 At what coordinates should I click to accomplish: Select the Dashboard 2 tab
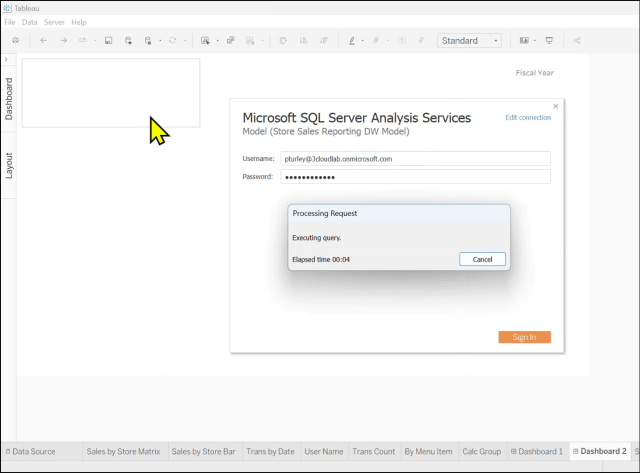(600, 451)
